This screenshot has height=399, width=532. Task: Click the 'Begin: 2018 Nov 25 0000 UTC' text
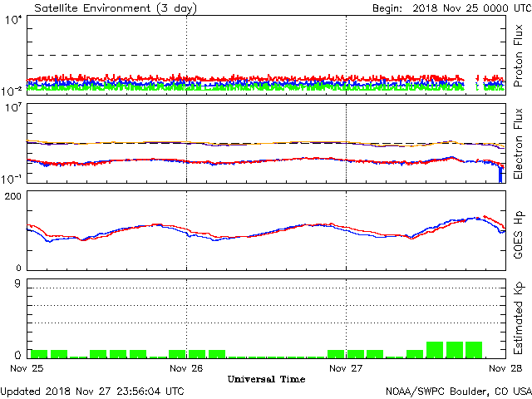click(x=452, y=8)
